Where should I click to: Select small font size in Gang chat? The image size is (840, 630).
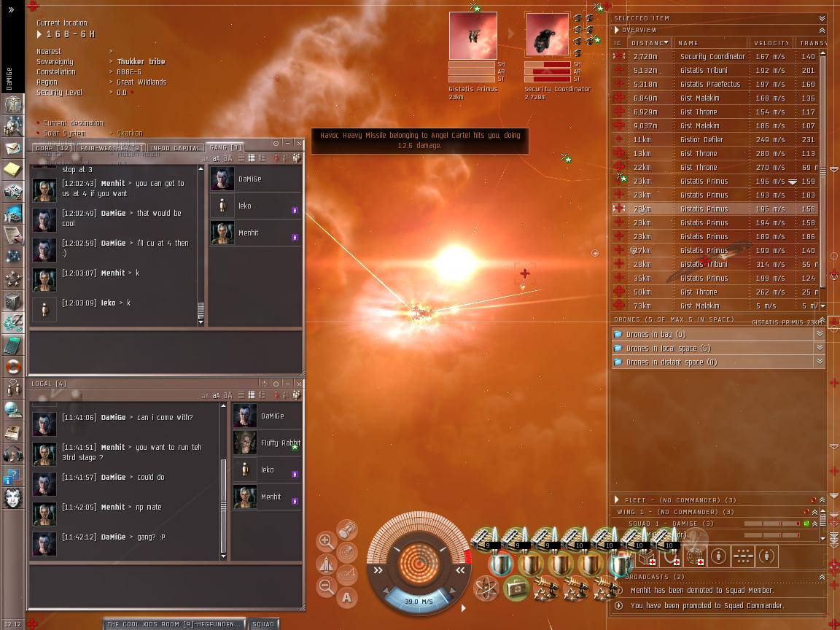click(205, 159)
